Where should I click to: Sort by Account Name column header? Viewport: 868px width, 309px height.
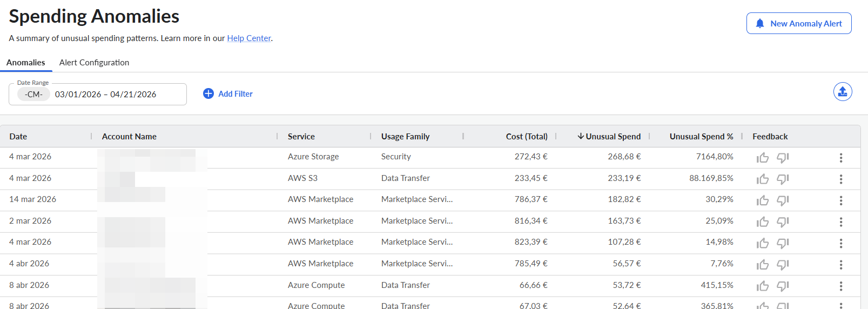(x=129, y=137)
